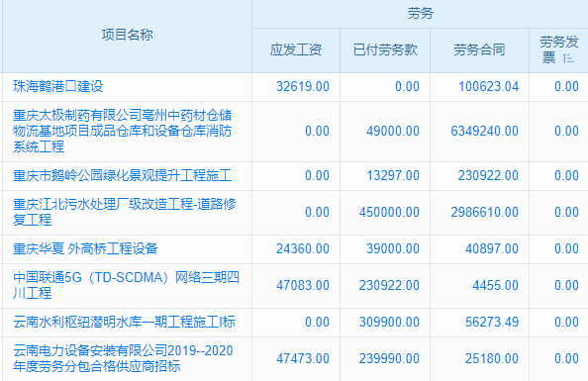Image resolution: width=588 pixels, height=381 pixels.
Task: Select contract value 230922.00 in 鹅岭公园 row
Action: click(x=488, y=175)
